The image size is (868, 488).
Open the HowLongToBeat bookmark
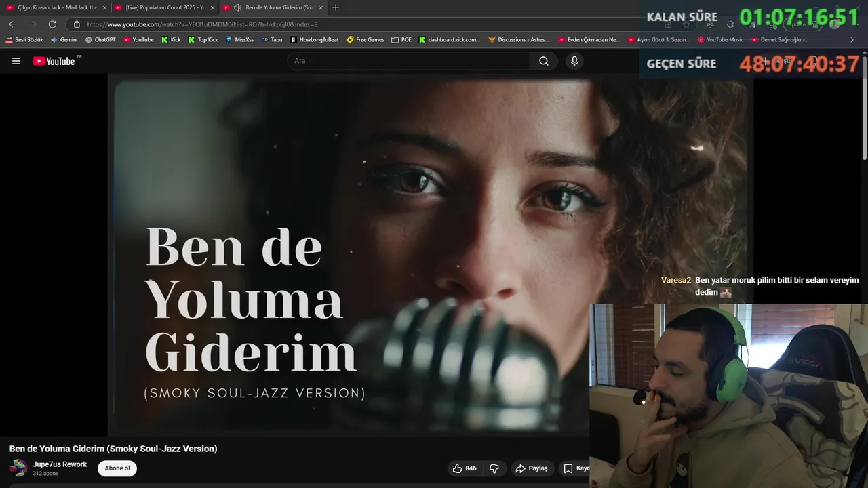point(315,40)
